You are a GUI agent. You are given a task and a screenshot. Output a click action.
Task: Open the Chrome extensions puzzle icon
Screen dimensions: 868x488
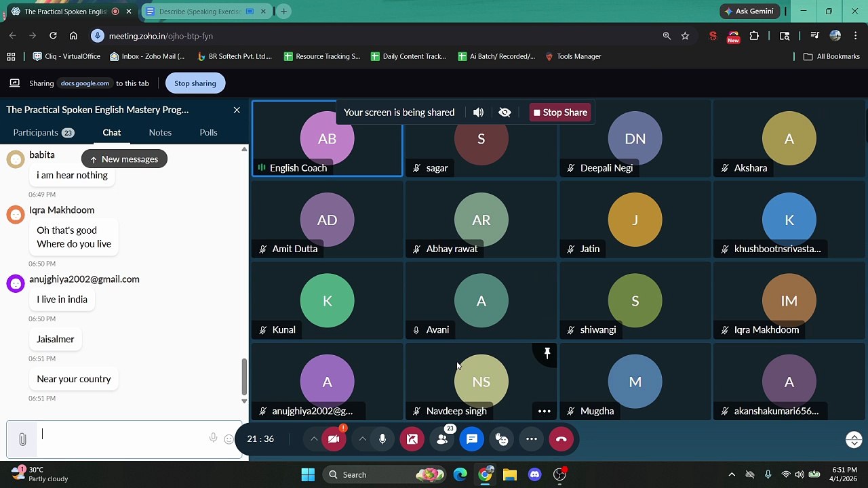pos(754,36)
